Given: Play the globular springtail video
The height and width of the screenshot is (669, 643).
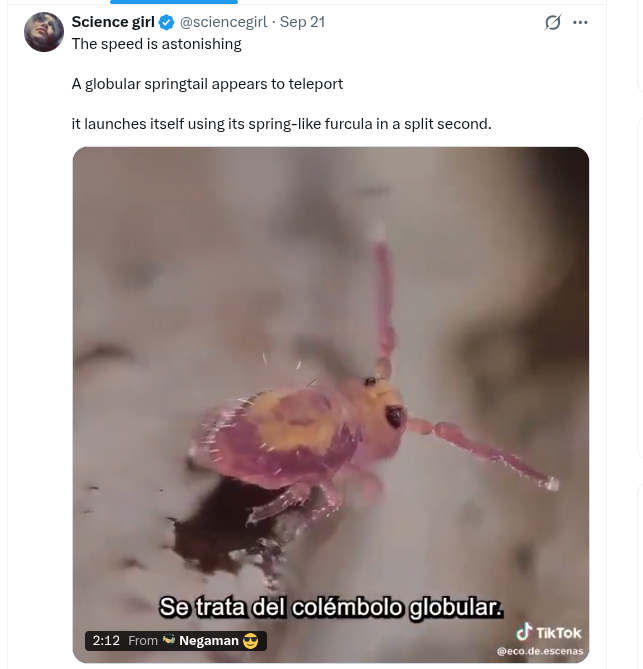Looking at the screenshot, I should click(x=331, y=404).
